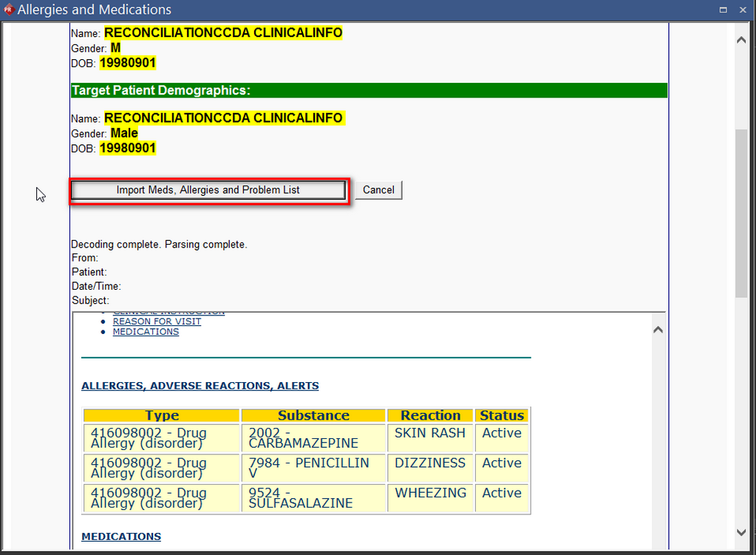Image resolution: width=756 pixels, height=555 pixels.
Task: Click the Cancel button
Action: click(x=378, y=190)
